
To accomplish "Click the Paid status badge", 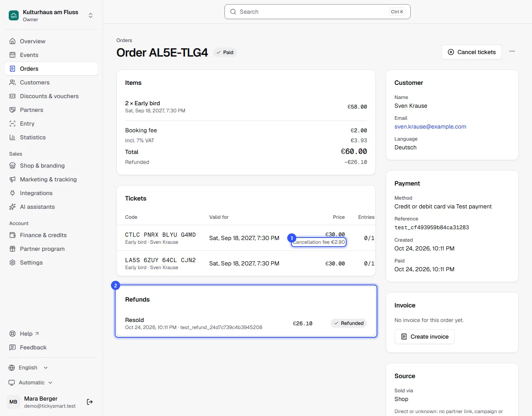I will [225, 52].
